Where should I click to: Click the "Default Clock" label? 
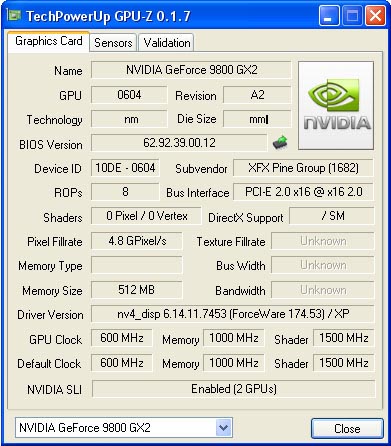click(x=49, y=363)
